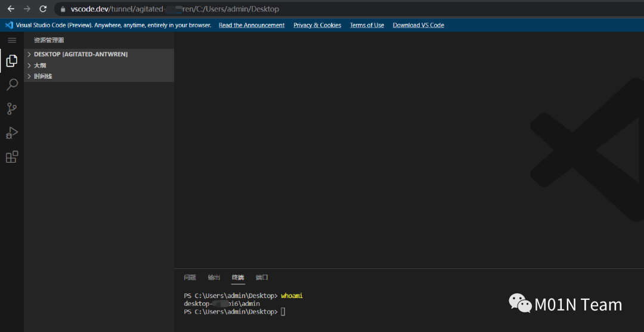Click the 资源管理器 explorer panel title

[49, 40]
